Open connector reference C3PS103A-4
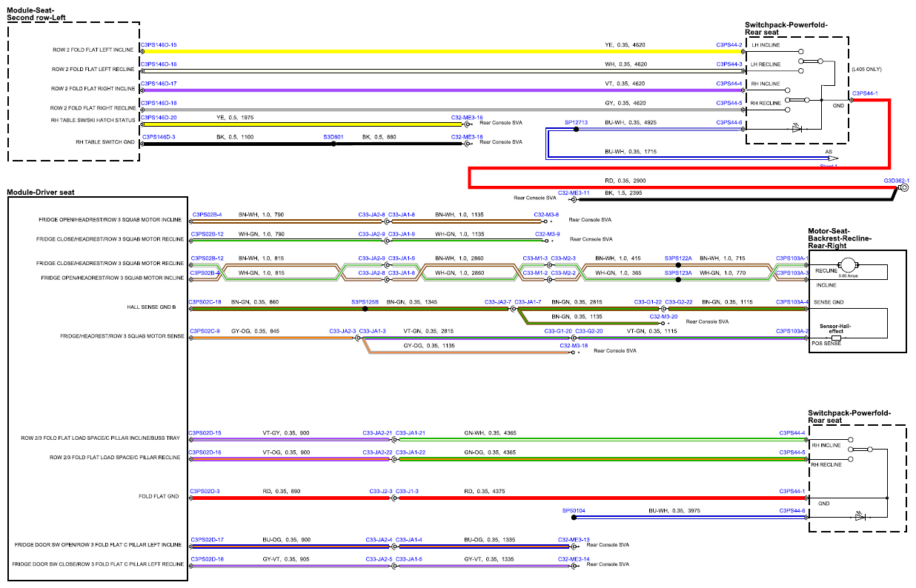 coord(792,302)
